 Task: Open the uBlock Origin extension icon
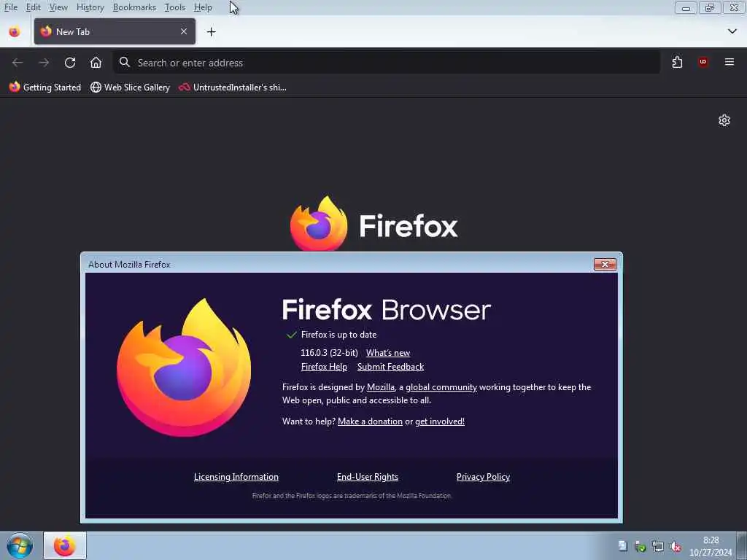point(703,63)
